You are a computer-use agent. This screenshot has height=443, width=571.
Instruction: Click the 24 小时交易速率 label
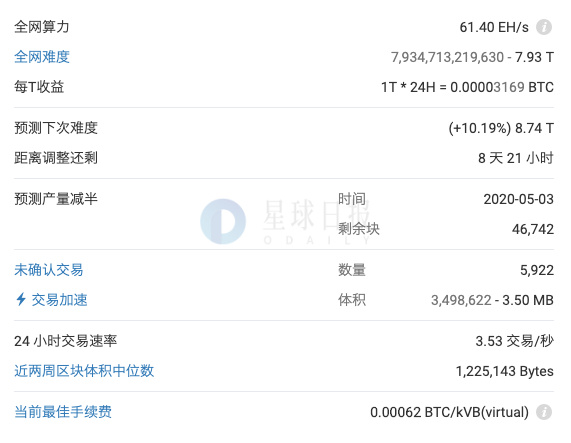pyautogui.click(x=66, y=341)
